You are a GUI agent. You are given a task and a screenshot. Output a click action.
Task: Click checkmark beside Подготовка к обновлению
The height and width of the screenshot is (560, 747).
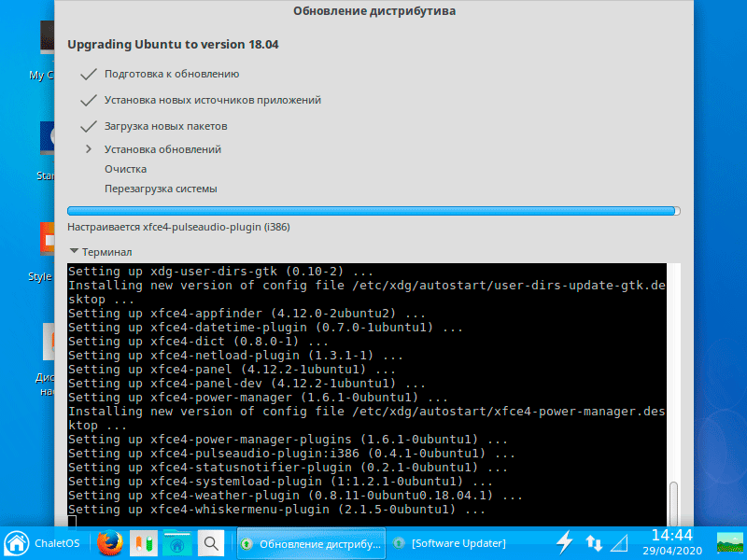89,74
